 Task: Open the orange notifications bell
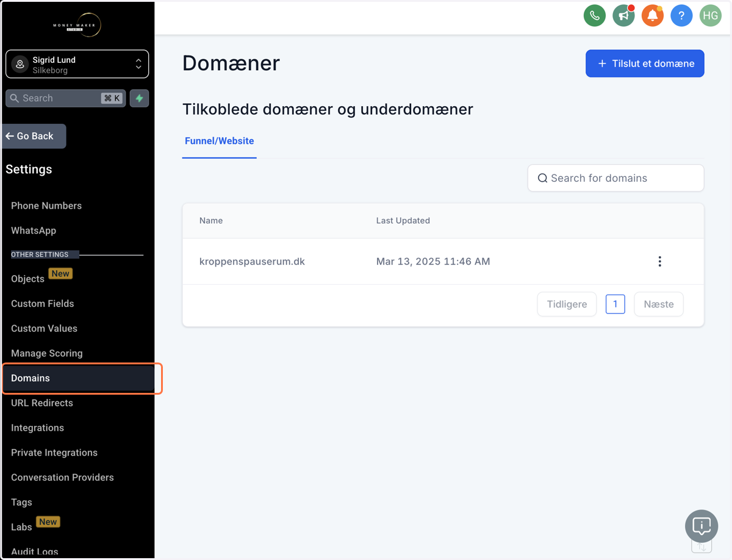(x=652, y=16)
